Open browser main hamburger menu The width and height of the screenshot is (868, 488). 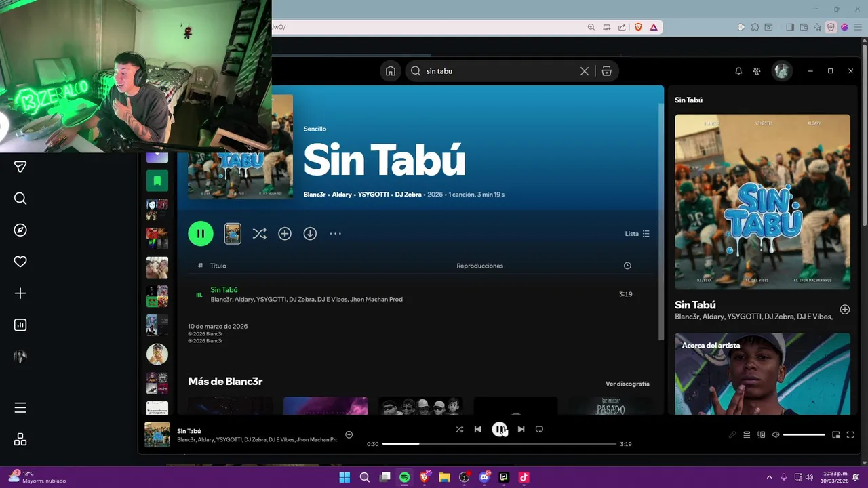(x=858, y=27)
